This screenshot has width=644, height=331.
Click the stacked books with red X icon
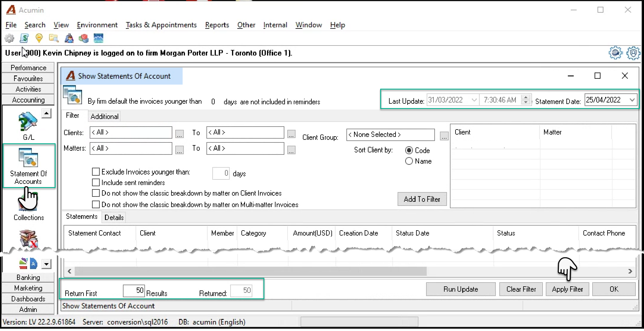coord(29,238)
